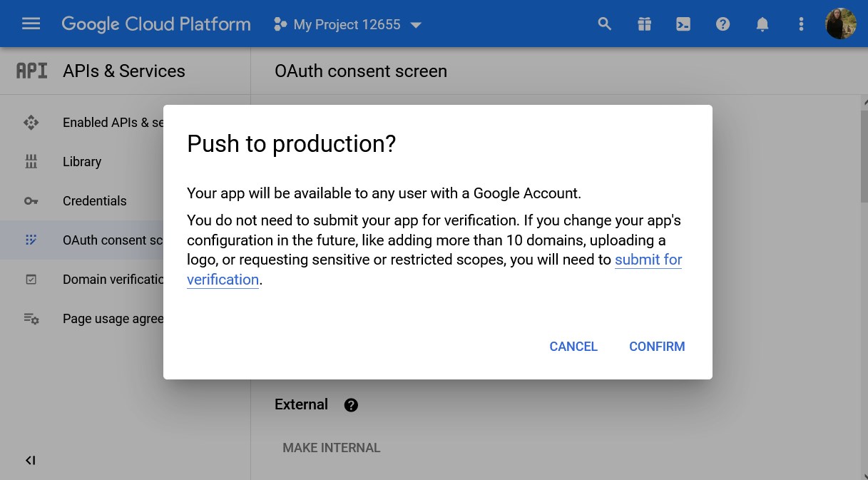Image resolution: width=868 pixels, height=480 pixels.
Task: Open the My Project 12655 project selector
Action: pos(348,25)
